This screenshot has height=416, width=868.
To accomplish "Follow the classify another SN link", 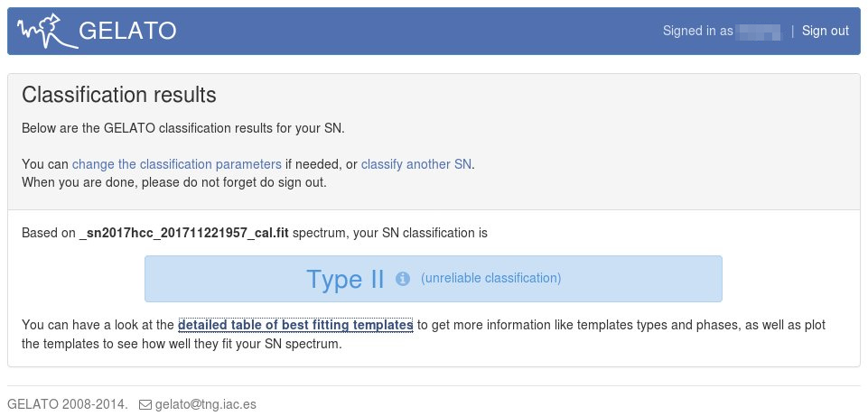I will 416,164.
